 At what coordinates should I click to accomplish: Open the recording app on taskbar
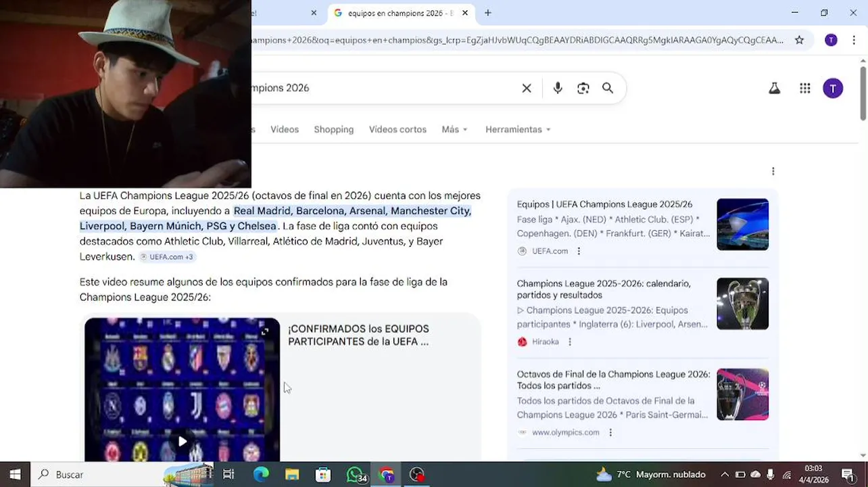(x=418, y=474)
